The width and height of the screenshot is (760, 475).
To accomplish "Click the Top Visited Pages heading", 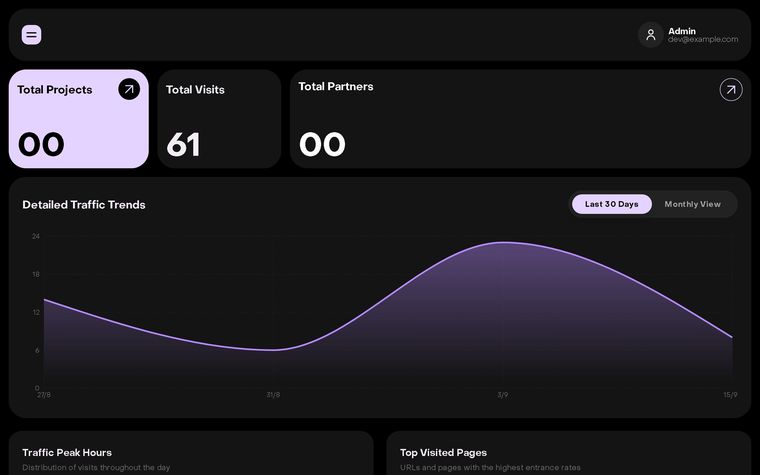I will click(x=443, y=453).
